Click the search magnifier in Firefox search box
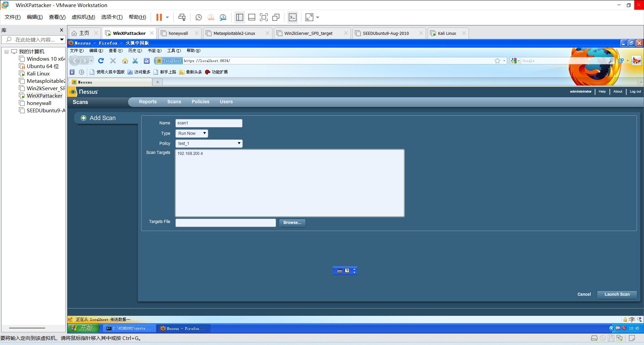 pos(611,61)
